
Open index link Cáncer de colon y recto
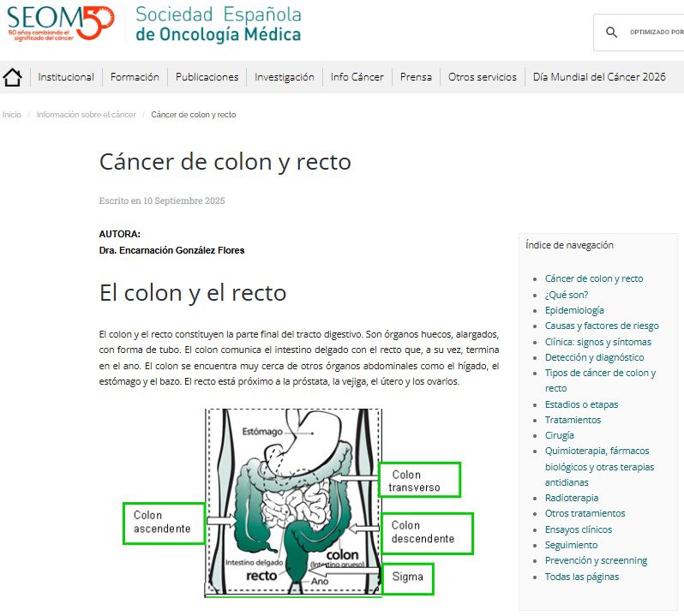[x=594, y=278]
